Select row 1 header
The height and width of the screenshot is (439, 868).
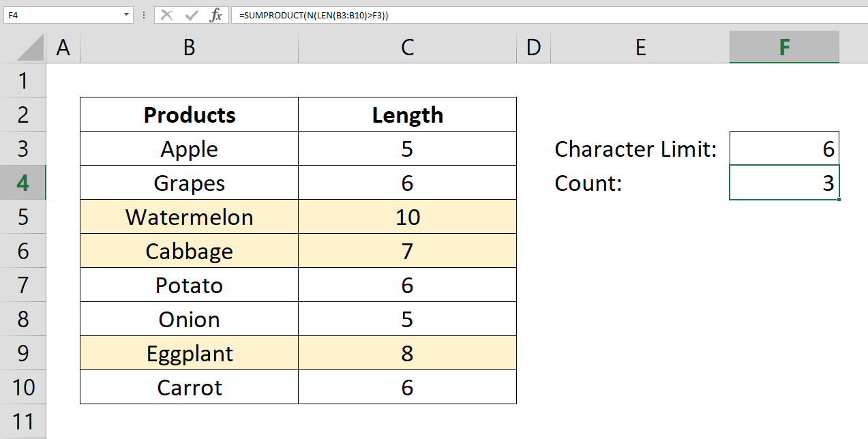(x=23, y=80)
